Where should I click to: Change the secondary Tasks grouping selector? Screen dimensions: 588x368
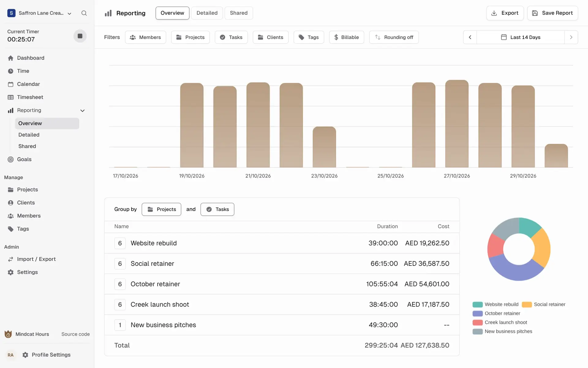click(217, 209)
